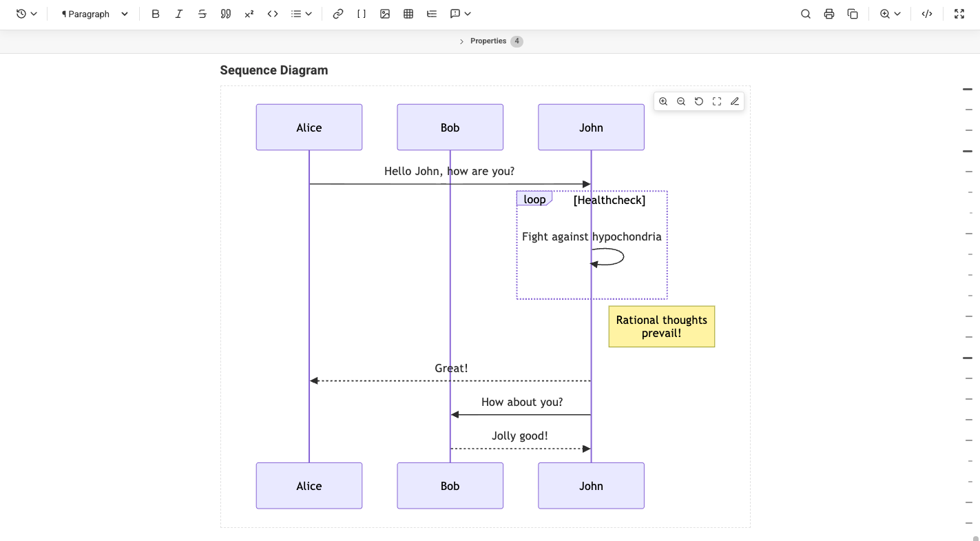
Task: Click the 'Rational thoughts prevail!' yellow note
Action: click(x=662, y=327)
